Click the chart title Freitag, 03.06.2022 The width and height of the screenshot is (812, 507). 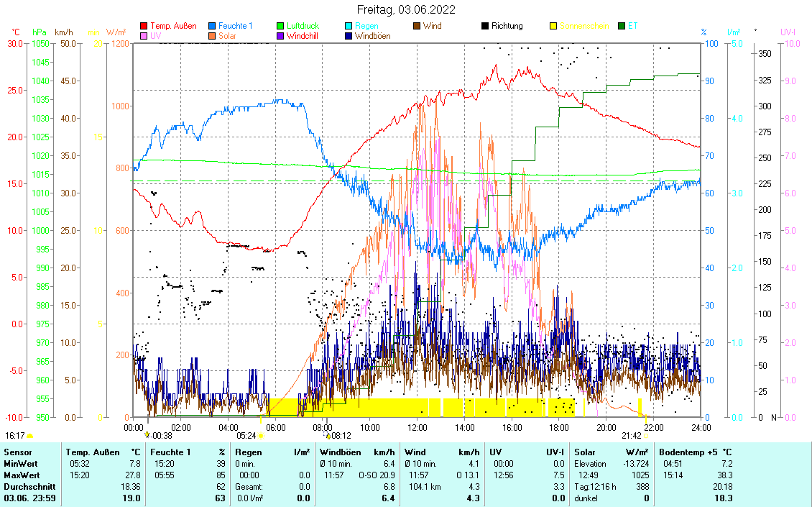pyautogui.click(x=405, y=9)
